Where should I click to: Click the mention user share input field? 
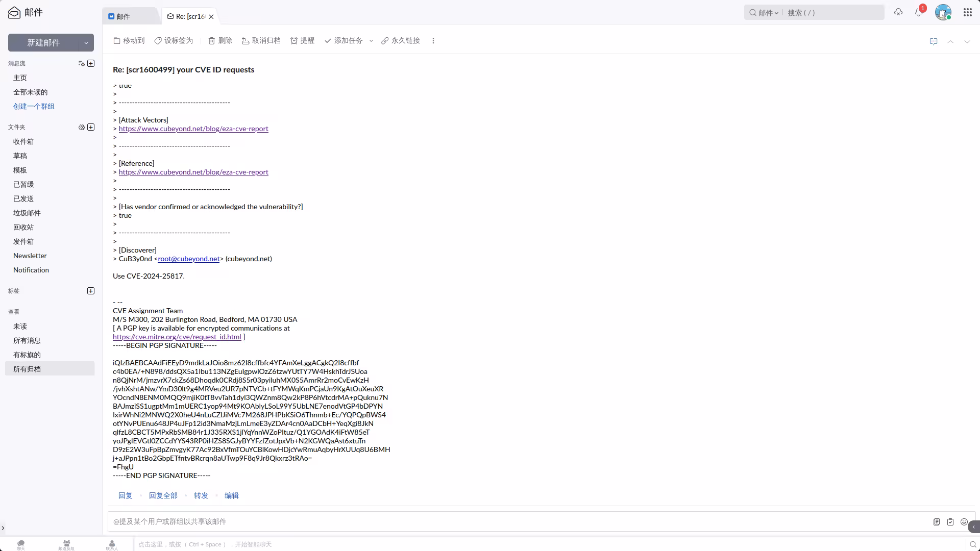[x=510, y=521]
